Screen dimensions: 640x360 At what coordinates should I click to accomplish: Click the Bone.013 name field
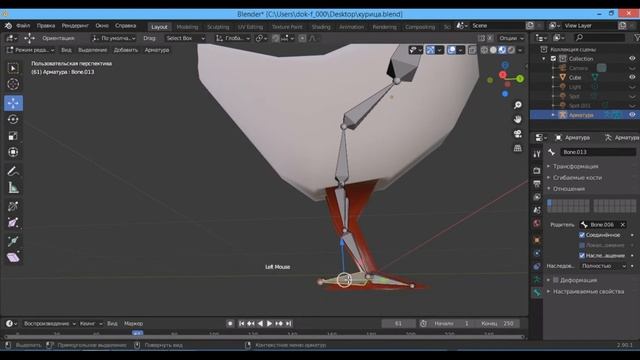click(598, 152)
